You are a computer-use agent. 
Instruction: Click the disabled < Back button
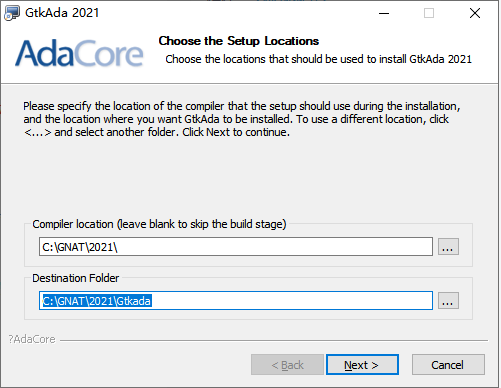coord(287,365)
